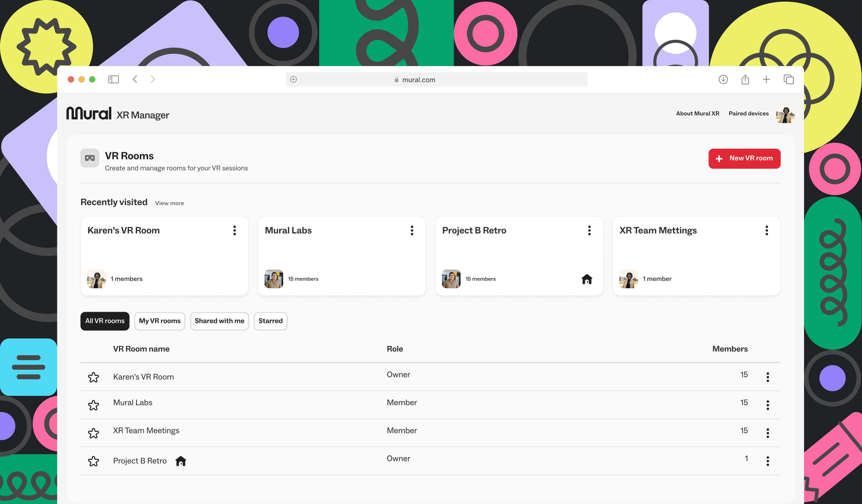Image resolution: width=862 pixels, height=504 pixels.
Task: Click the Member role of Mural Labs
Action: pyautogui.click(x=402, y=403)
